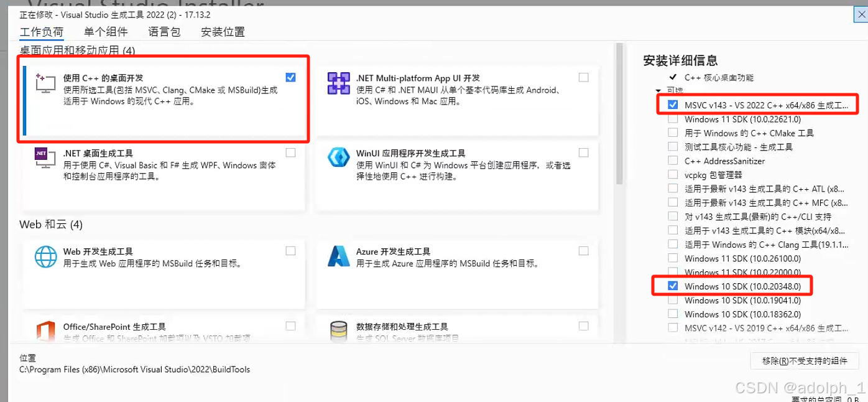Check the v143 C++ MFC component checkbox

tap(673, 202)
